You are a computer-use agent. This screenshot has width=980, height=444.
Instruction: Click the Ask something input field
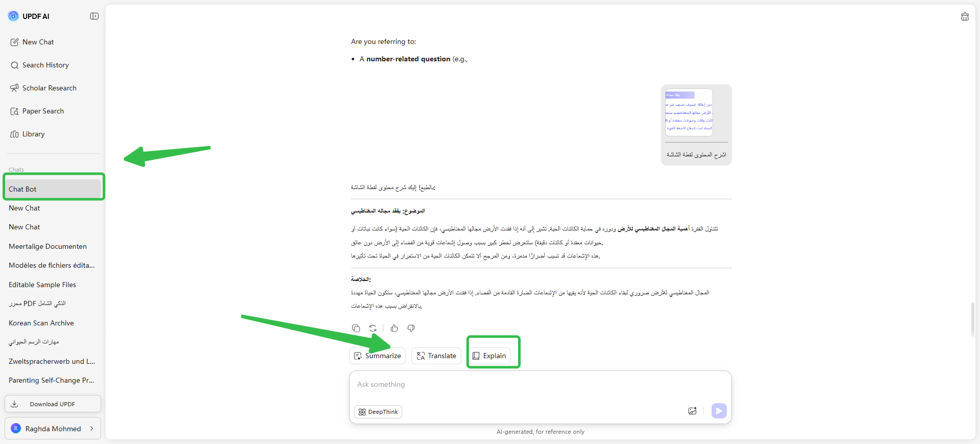pos(540,385)
